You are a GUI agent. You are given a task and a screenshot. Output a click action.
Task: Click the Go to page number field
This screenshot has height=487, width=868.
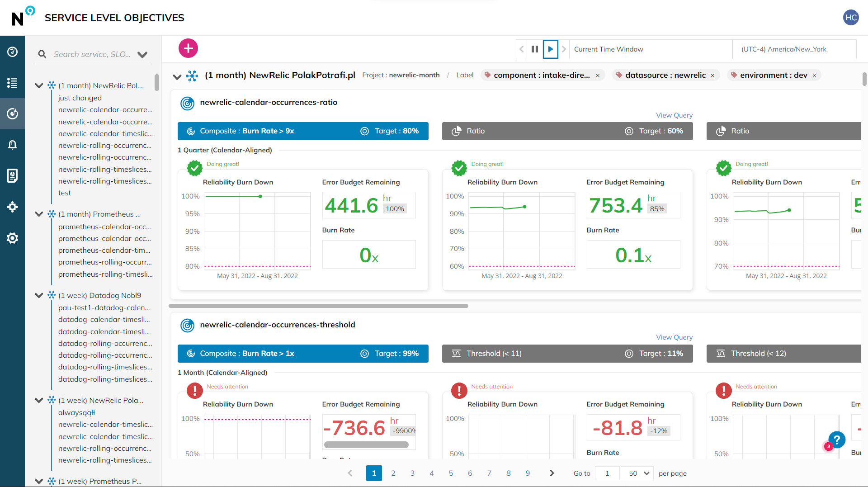coord(607,473)
